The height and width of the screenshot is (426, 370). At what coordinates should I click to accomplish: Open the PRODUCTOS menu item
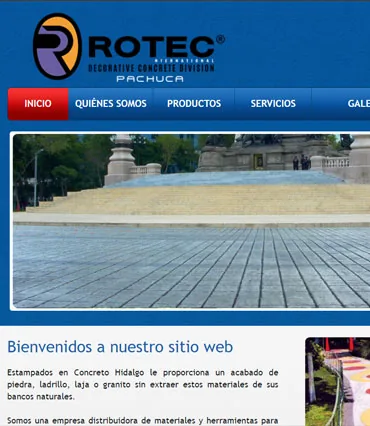coord(194,104)
